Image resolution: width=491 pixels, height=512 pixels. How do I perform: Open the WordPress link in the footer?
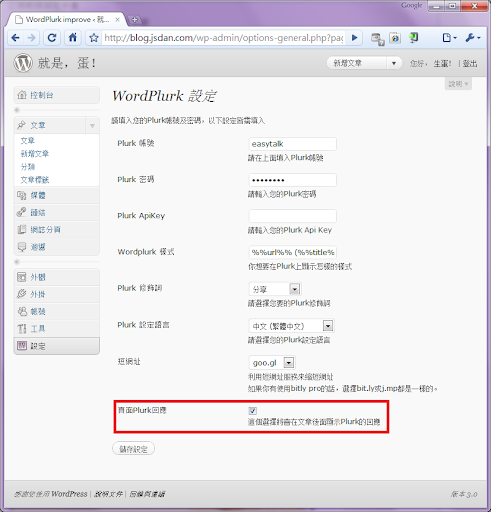pos(69,494)
